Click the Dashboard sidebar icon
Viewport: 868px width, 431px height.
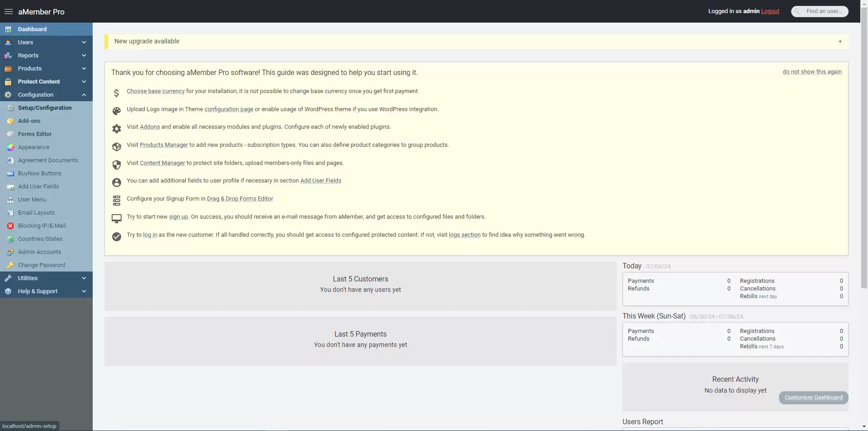coord(8,29)
